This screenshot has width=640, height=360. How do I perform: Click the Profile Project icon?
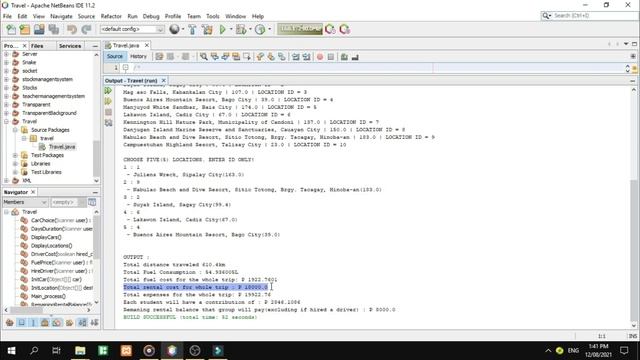click(x=260, y=29)
